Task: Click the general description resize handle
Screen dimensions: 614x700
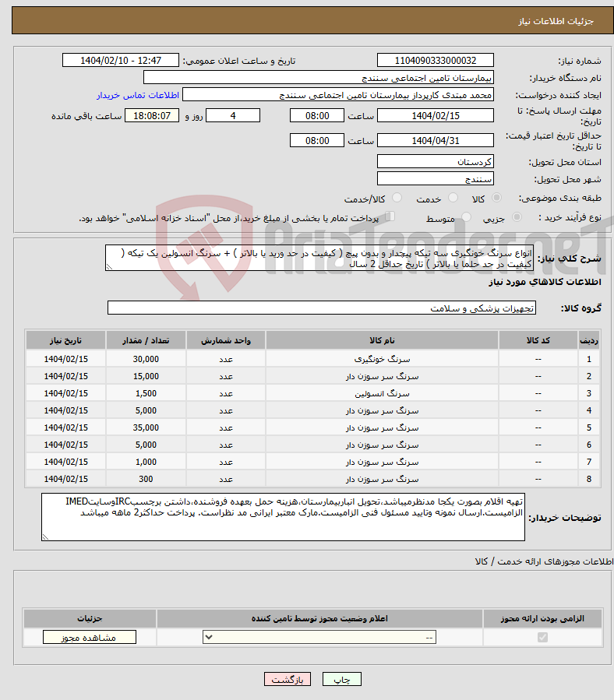Action: (x=109, y=267)
